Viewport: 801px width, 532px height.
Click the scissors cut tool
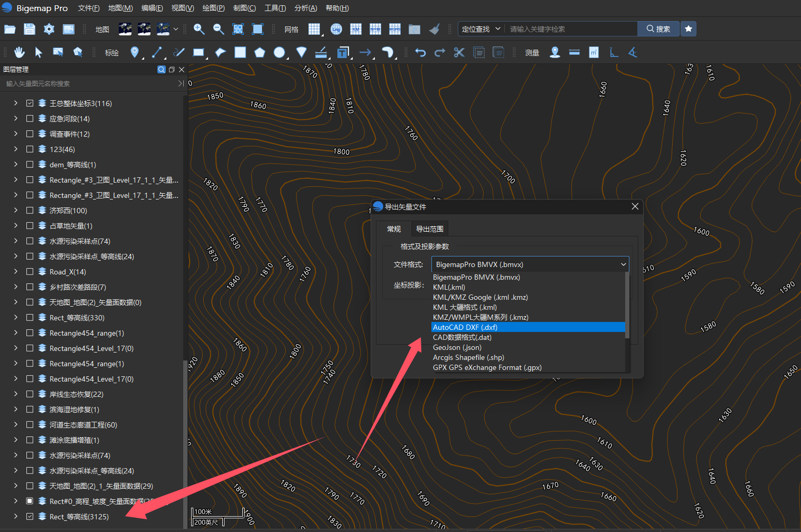[x=459, y=52]
